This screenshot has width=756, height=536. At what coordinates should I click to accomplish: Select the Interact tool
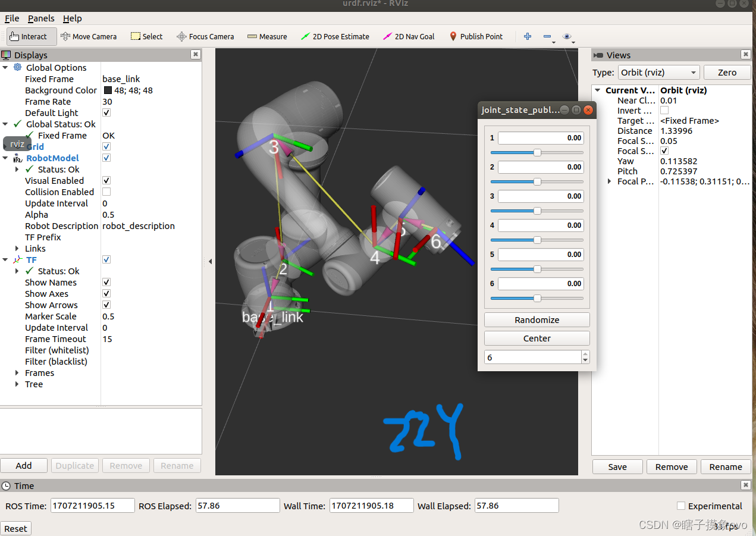click(x=30, y=36)
